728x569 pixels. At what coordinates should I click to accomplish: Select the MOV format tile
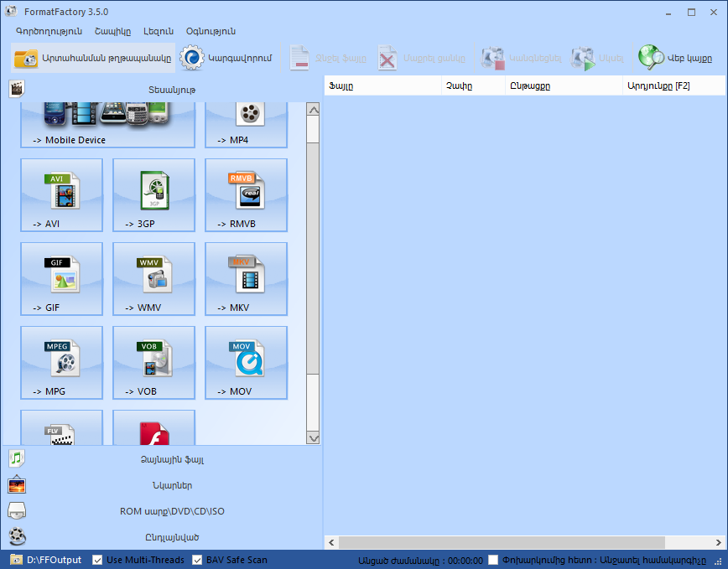pyautogui.click(x=246, y=363)
